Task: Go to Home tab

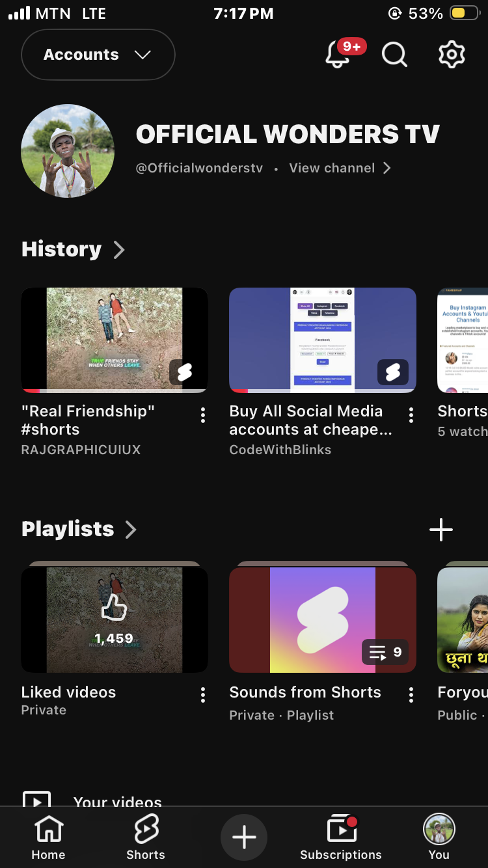Action: point(49,838)
